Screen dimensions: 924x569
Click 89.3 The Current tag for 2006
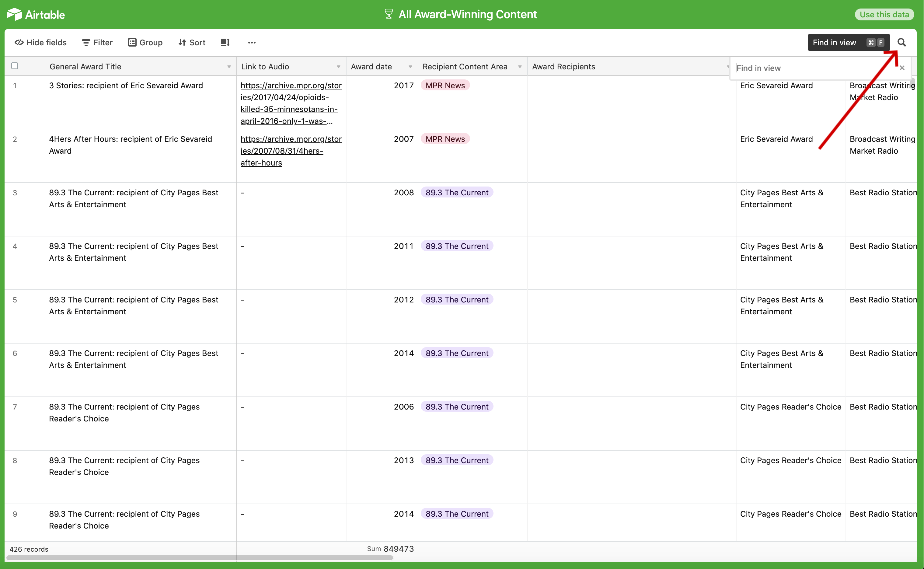[x=457, y=407]
